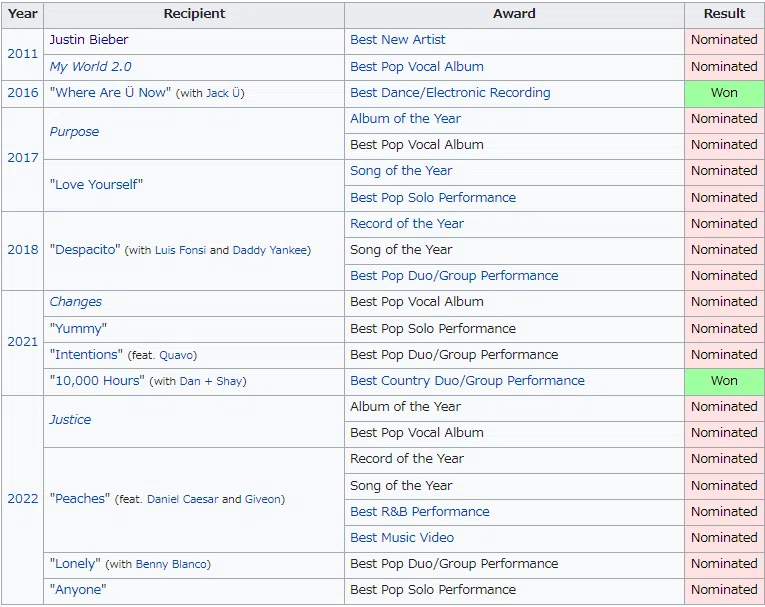The width and height of the screenshot is (765, 607).
Task: Open the "Anyone" song link
Action: (x=78, y=590)
